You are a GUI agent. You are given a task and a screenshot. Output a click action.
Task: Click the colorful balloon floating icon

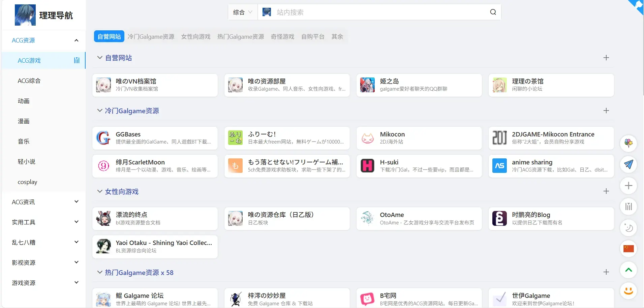pyautogui.click(x=628, y=143)
